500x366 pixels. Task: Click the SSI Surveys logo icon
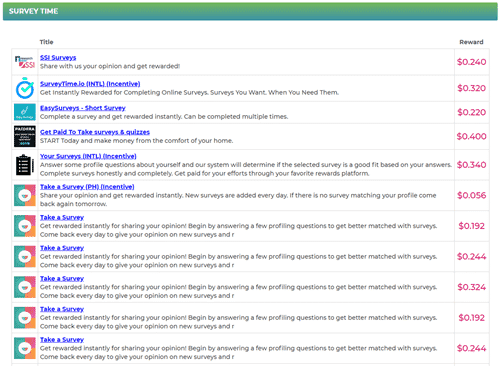coord(25,62)
